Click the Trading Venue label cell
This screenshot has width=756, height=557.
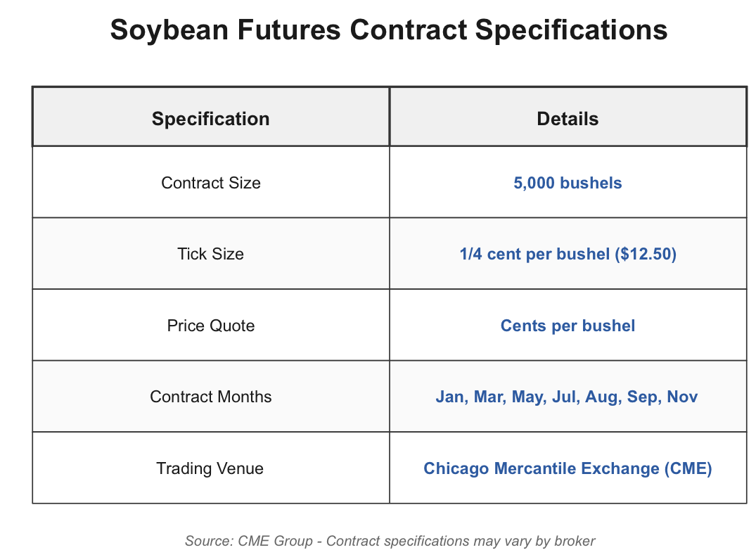click(210, 468)
